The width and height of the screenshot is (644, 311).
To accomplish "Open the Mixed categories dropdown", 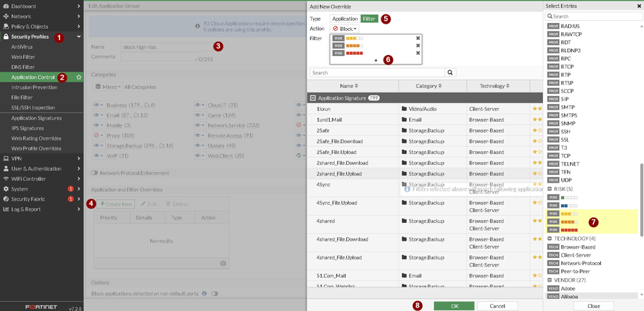I will coord(108,87).
